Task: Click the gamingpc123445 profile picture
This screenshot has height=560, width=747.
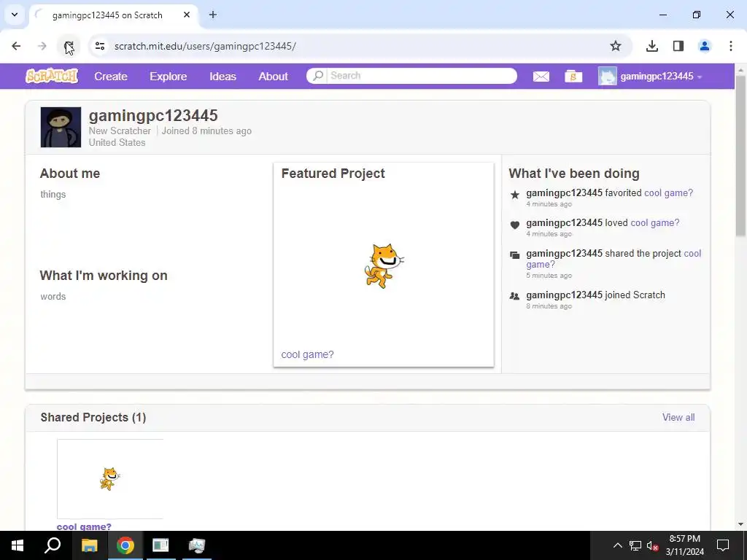Action: pyautogui.click(x=61, y=127)
